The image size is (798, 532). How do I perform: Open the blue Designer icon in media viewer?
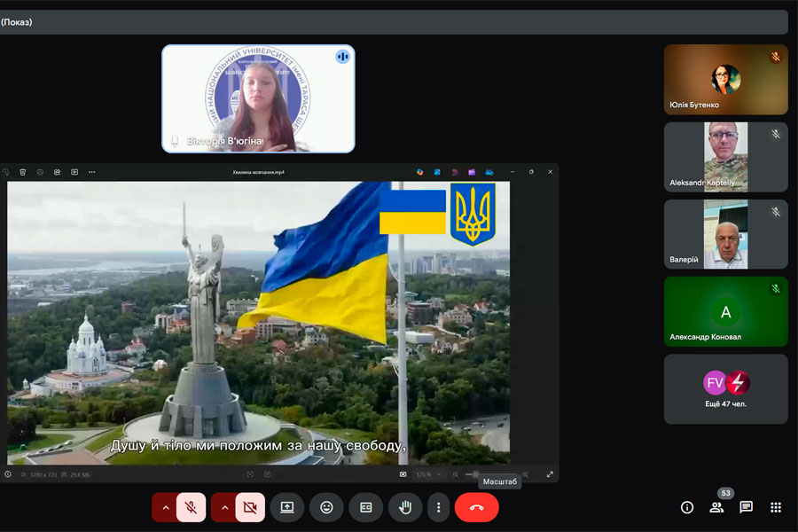437,172
